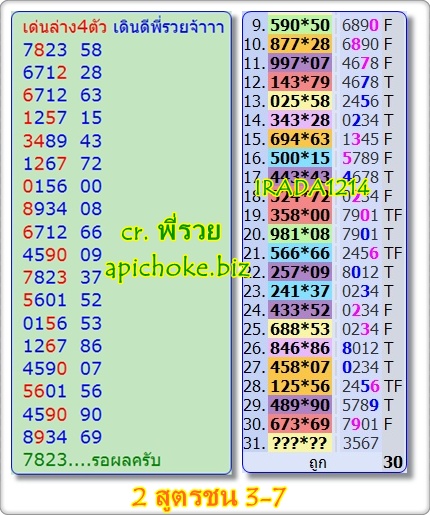Screen dimensions: 430x515
Task: Click the heading 'เด่นล่าง4ตัว'
Action: (x=65, y=27)
